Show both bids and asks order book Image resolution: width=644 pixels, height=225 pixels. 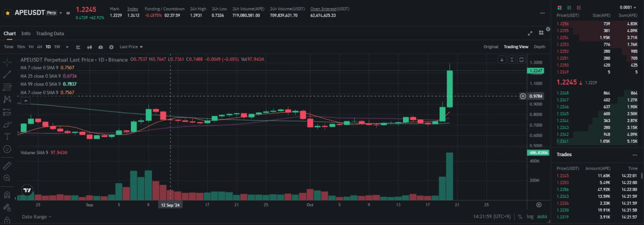(559, 8)
